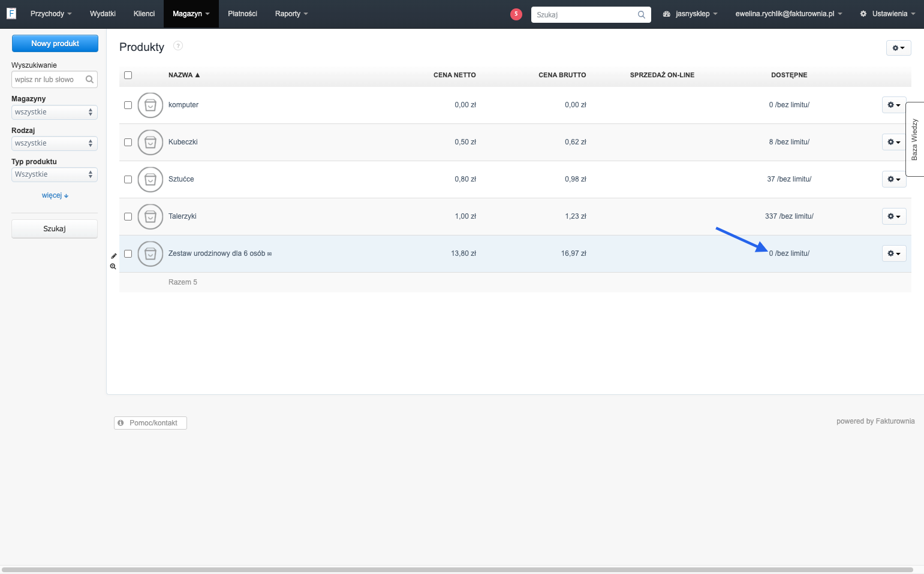Screen dimensions: 924x574
Task: Check the komputer row checkbox
Action: tap(128, 105)
